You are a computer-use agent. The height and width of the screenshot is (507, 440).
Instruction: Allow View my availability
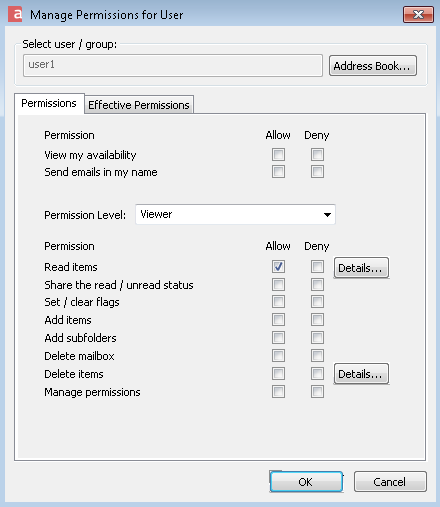(x=278, y=155)
